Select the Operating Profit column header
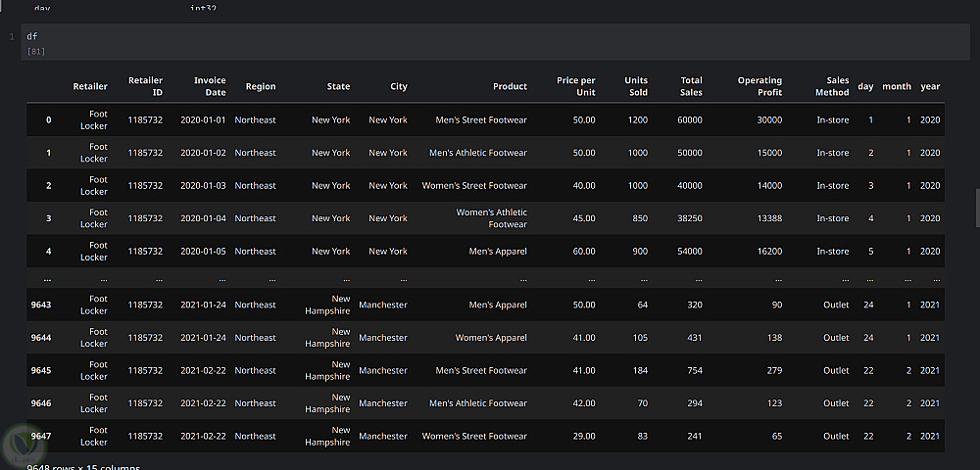Viewport: 980px width, 470px height. 759,86
